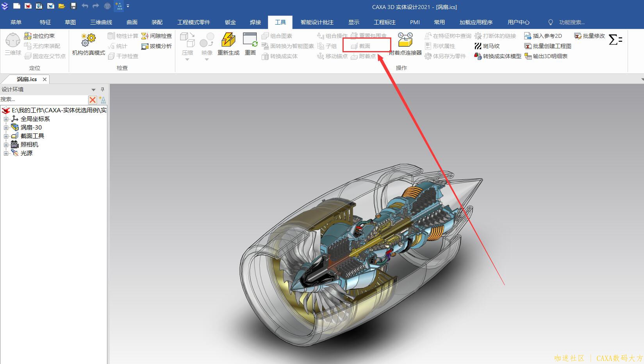Open the 用户中心 tab
The height and width of the screenshot is (364, 644).
tap(519, 22)
